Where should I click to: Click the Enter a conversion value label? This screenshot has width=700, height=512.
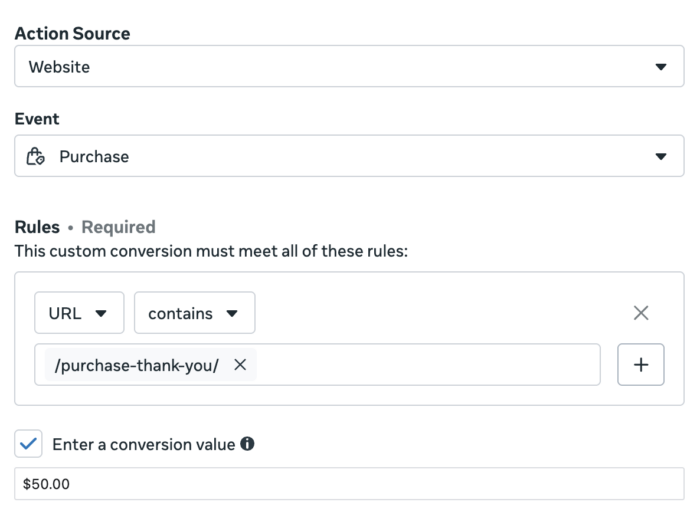click(144, 445)
